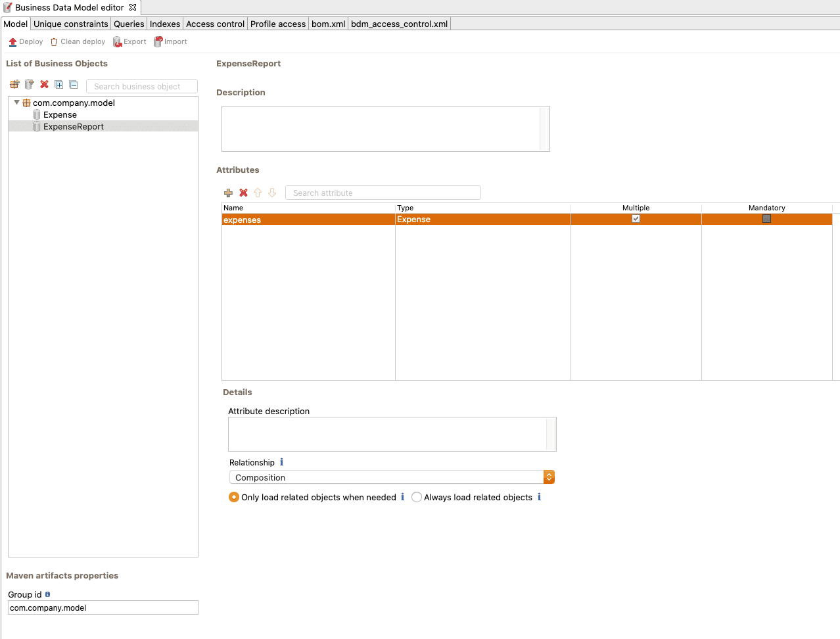Viewport: 840px width, 639px height.
Task: Export the business data model
Action: tap(129, 41)
